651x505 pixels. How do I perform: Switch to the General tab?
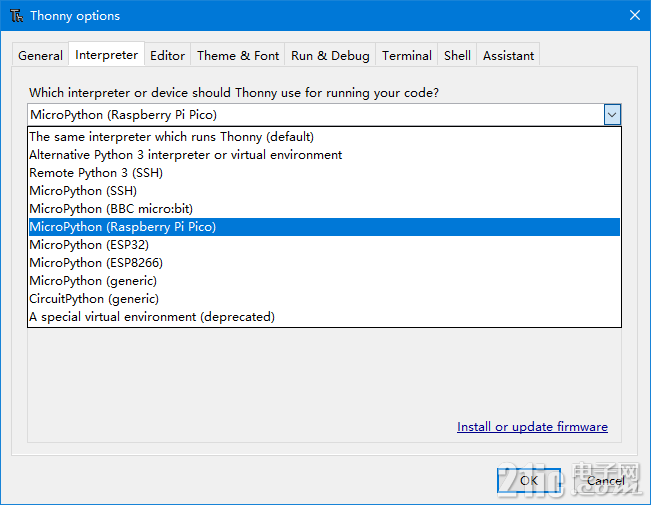[x=40, y=56]
